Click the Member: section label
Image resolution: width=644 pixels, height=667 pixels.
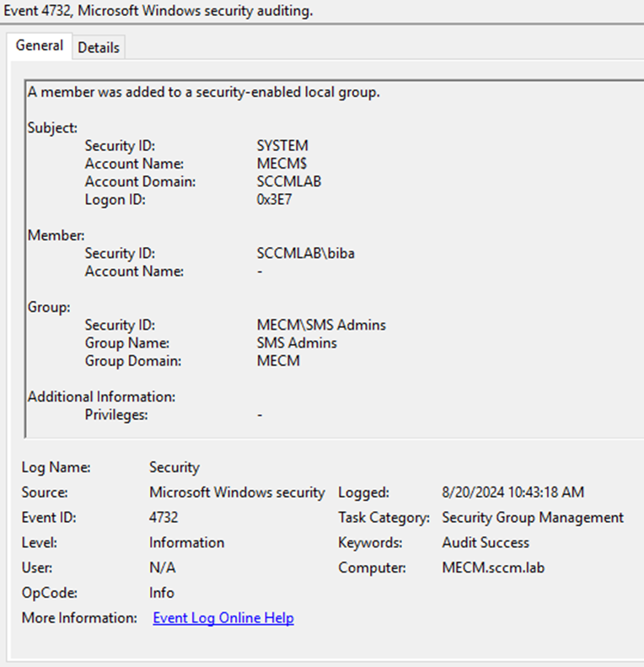[56, 235]
